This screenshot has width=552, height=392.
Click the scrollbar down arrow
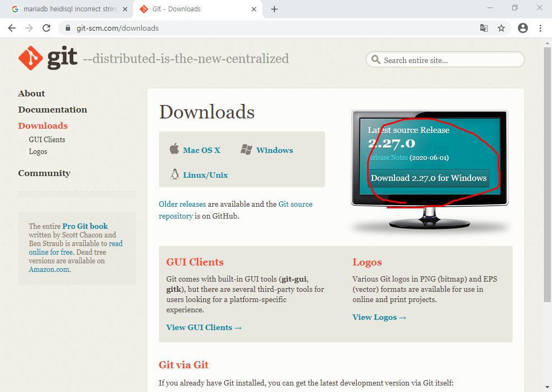click(x=547, y=388)
